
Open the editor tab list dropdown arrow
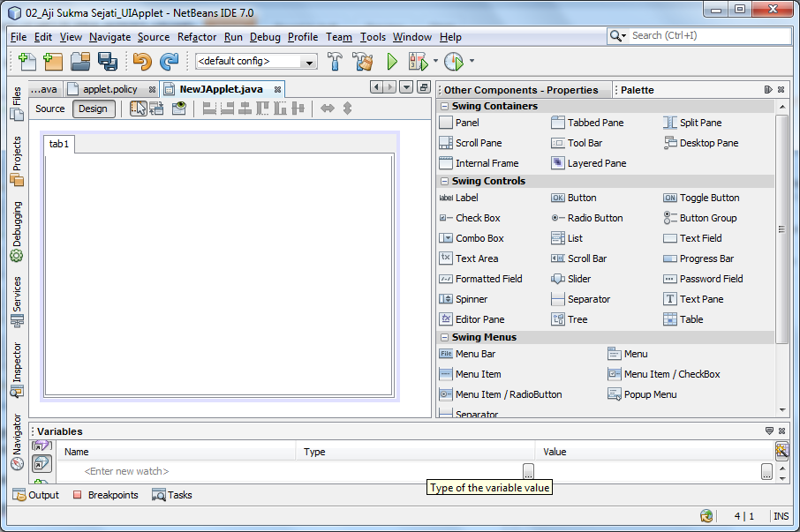[x=406, y=88]
